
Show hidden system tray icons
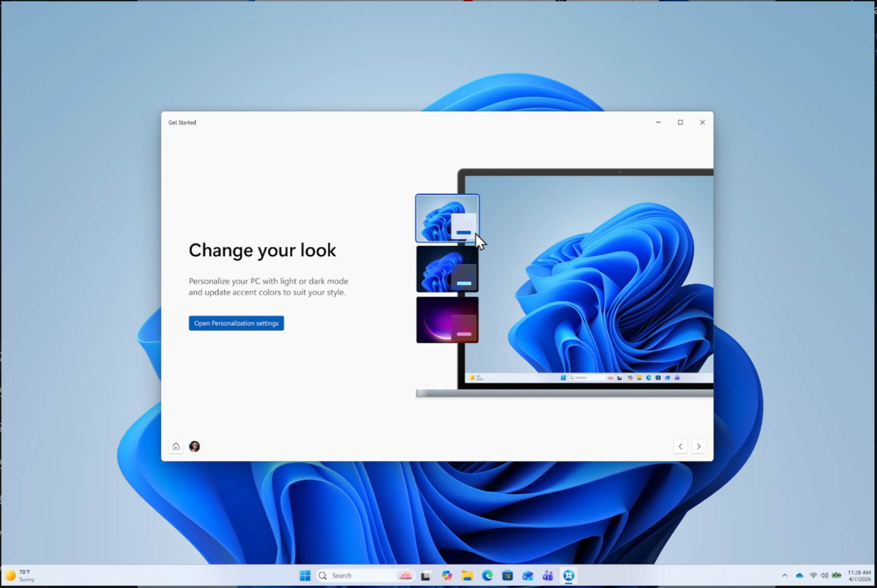click(785, 576)
